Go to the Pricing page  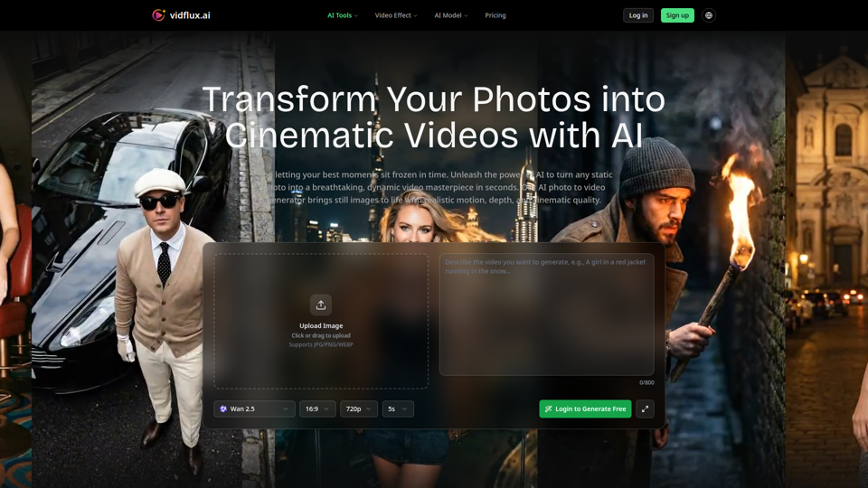(495, 15)
